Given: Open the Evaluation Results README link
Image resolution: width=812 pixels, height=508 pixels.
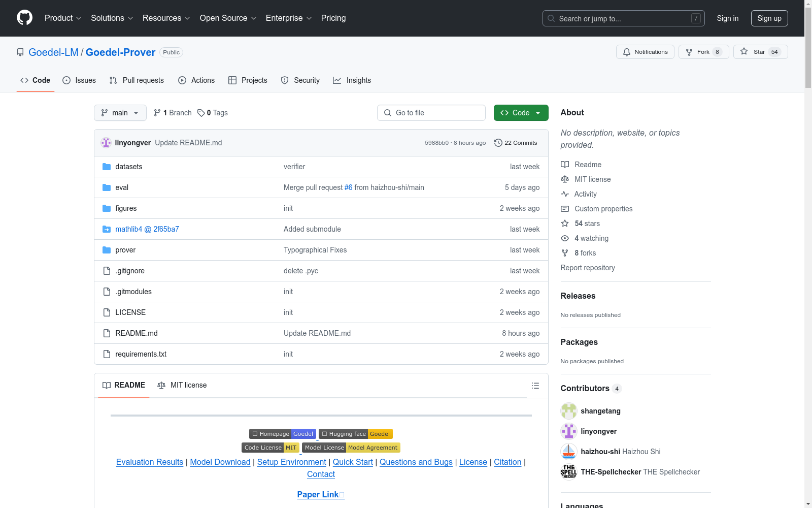Looking at the screenshot, I should pyautogui.click(x=150, y=462).
